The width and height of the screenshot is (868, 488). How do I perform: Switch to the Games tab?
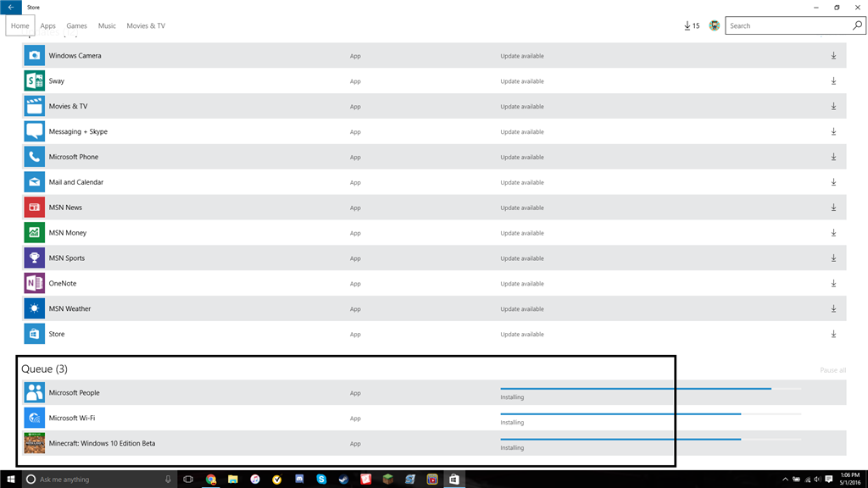[x=76, y=25]
